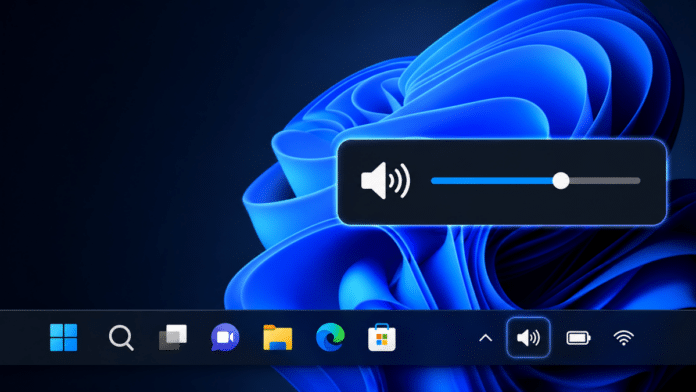Open File Explorer folder icon
Viewport: 696px width, 392px height.
(277, 337)
